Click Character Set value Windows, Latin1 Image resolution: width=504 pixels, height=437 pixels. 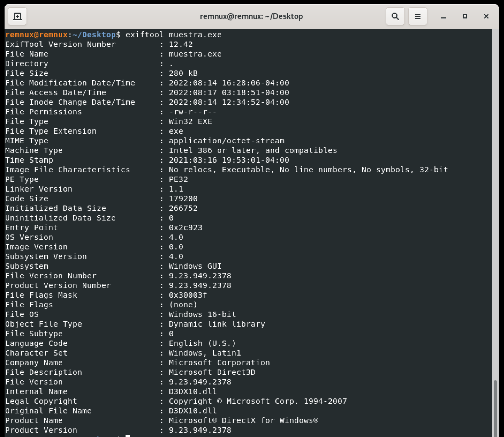pos(205,353)
